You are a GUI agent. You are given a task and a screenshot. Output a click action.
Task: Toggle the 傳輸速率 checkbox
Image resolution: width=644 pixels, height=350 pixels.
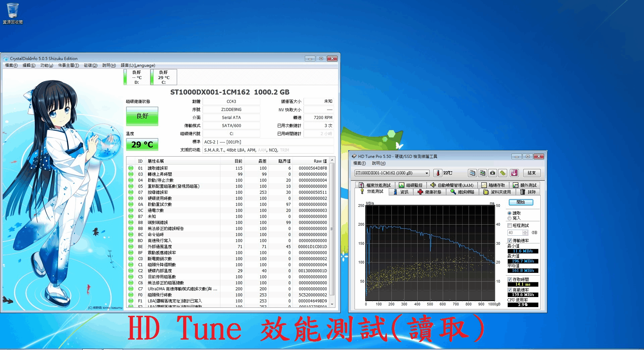(509, 241)
